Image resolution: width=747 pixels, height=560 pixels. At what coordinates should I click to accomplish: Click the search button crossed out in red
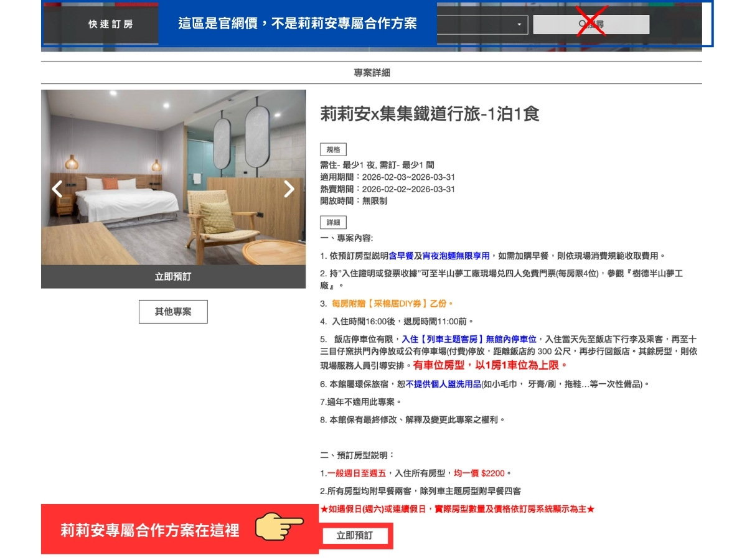pos(591,24)
